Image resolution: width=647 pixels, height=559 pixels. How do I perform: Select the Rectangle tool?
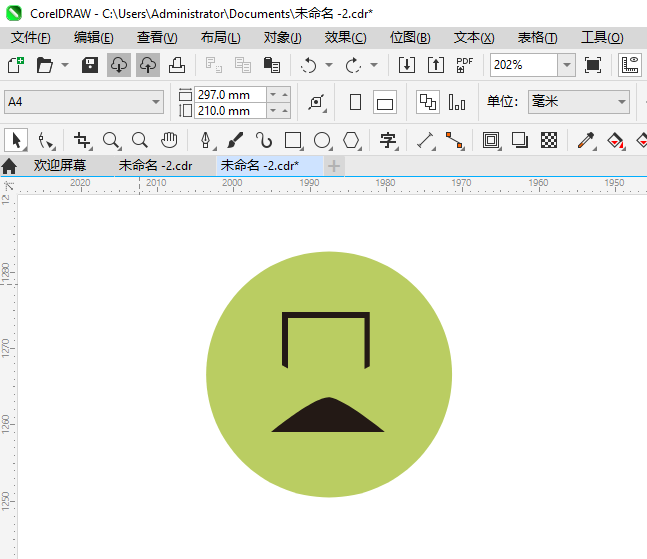point(293,140)
